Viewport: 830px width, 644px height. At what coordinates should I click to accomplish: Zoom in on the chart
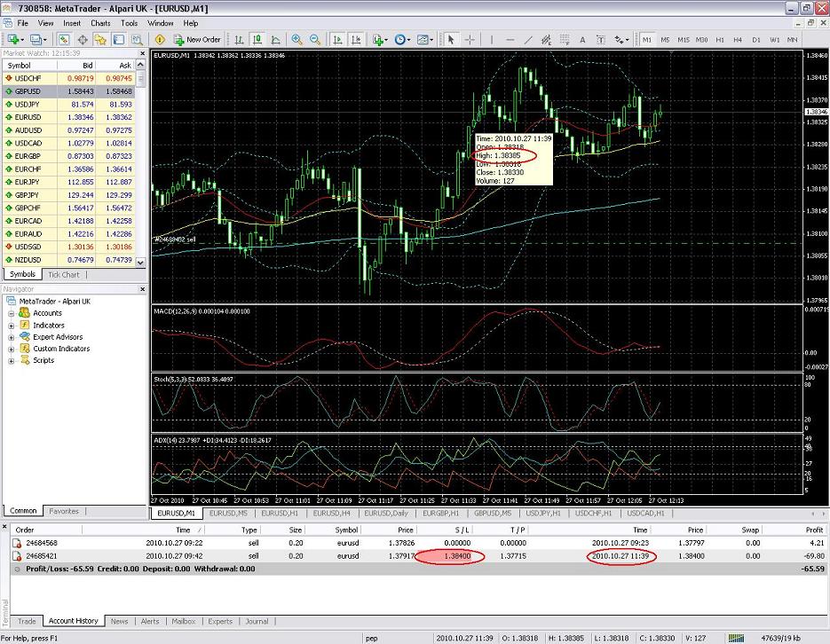[296, 39]
